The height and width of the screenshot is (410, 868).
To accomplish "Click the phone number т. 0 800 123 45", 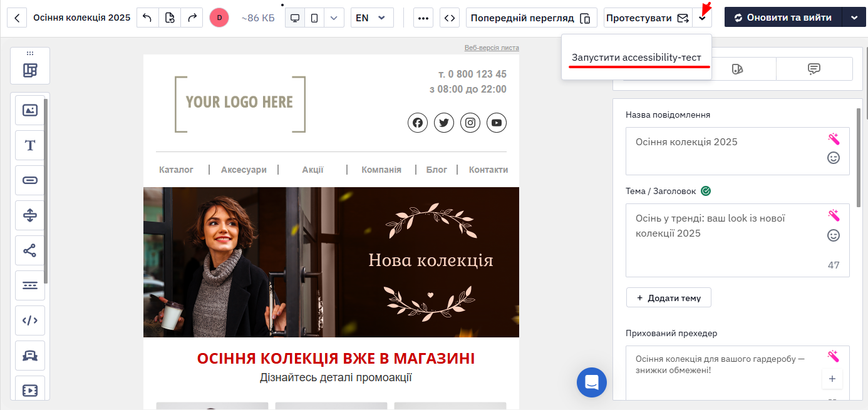I will pos(472,74).
